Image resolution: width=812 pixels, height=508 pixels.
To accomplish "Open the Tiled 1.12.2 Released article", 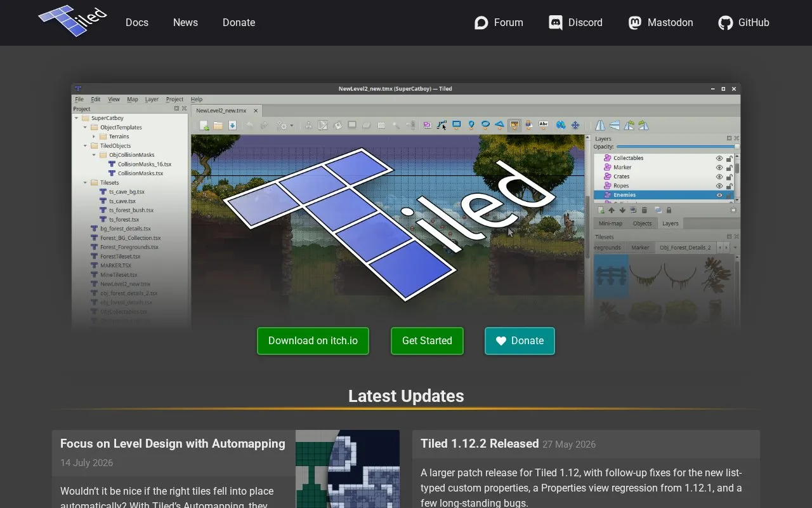I will point(480,443).
